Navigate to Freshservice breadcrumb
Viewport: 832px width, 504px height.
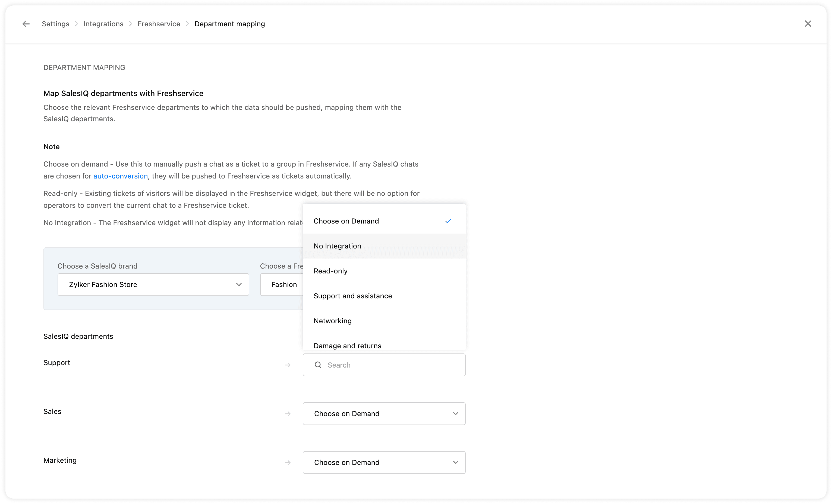159,24
